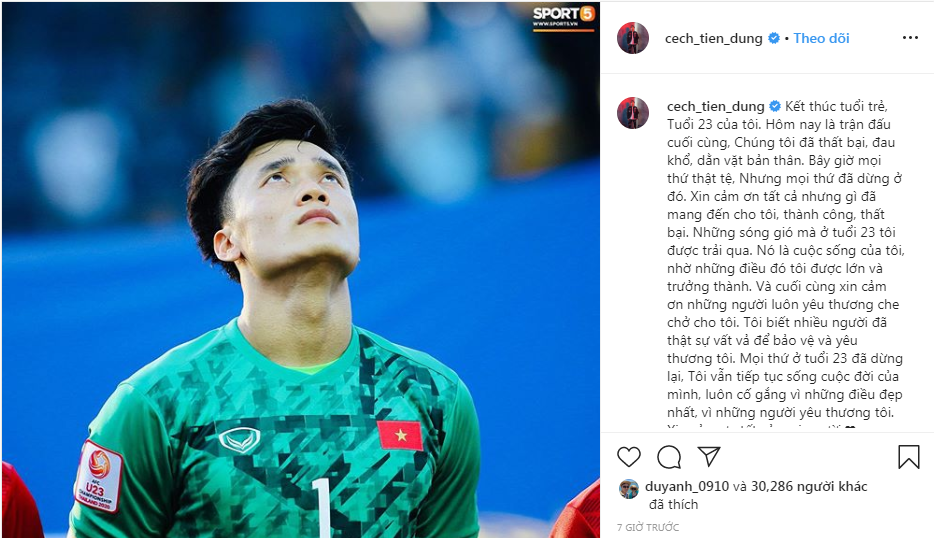Click the caption author avatar
This screenshot has width=934, height=538.
(x=633, y=113)
